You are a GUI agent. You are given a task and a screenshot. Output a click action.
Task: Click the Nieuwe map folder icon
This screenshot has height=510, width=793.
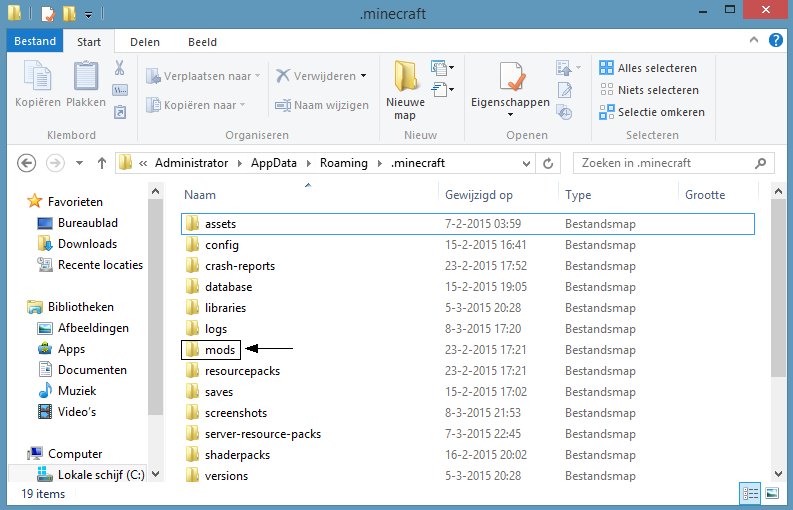point(405,80)
